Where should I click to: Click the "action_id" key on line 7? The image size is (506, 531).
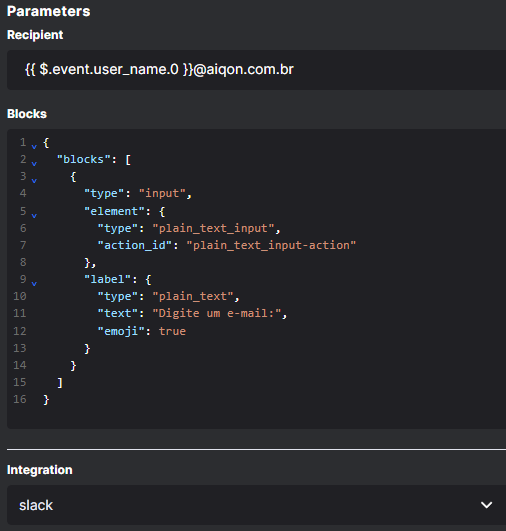[x=135, y=245]
